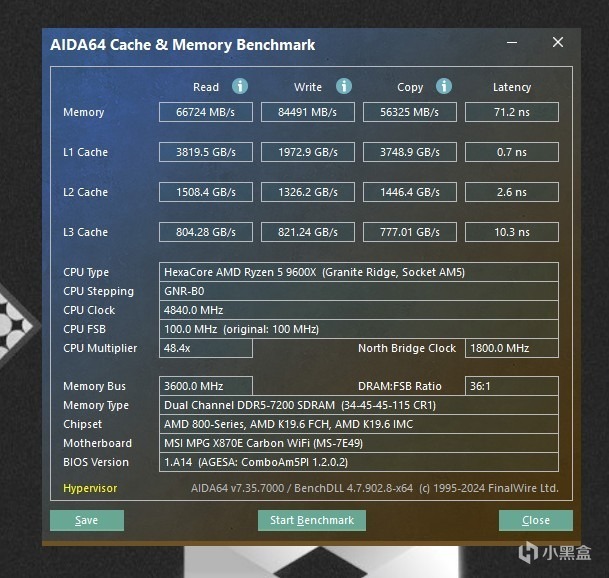Select L2 Cache Read 1508.4 GB/s
This screenshot has height=578, width=609.
(206, 192)
